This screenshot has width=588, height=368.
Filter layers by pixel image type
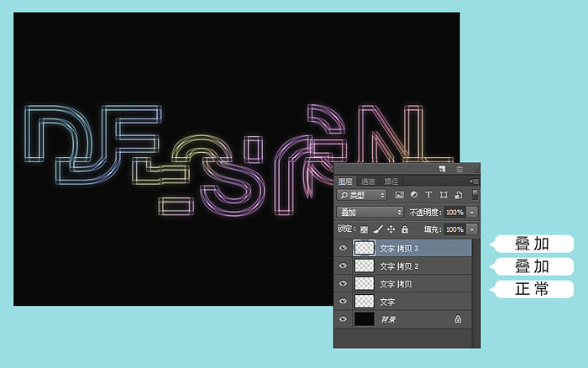[400, 195]
